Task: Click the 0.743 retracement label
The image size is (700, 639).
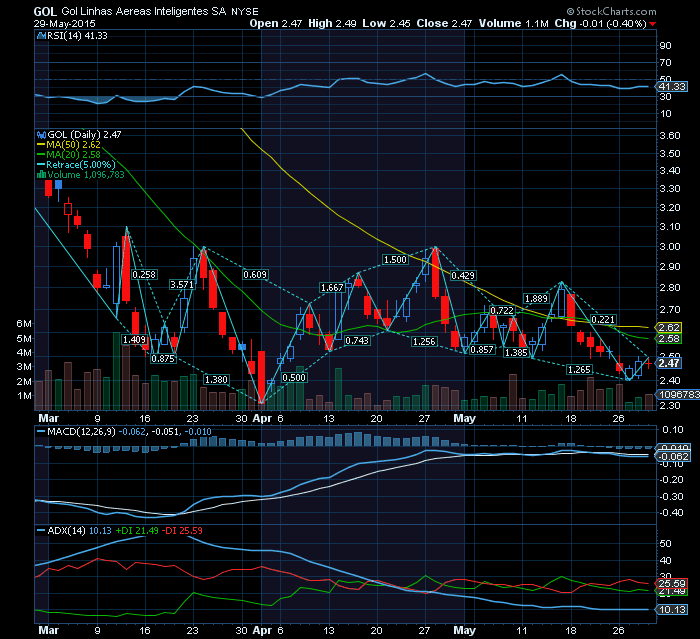Action: coord(357,341)
